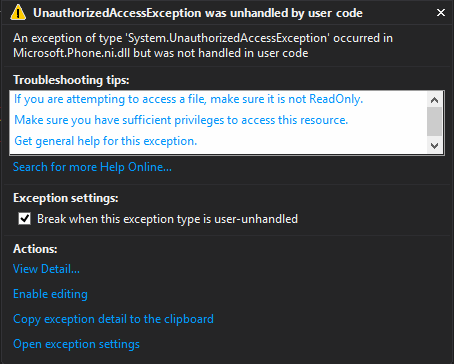This screenshot has width=454, height=364.
Task: Click the 'System.UnauthorizedAccessException' type name in message
Action: click(228, 38)
